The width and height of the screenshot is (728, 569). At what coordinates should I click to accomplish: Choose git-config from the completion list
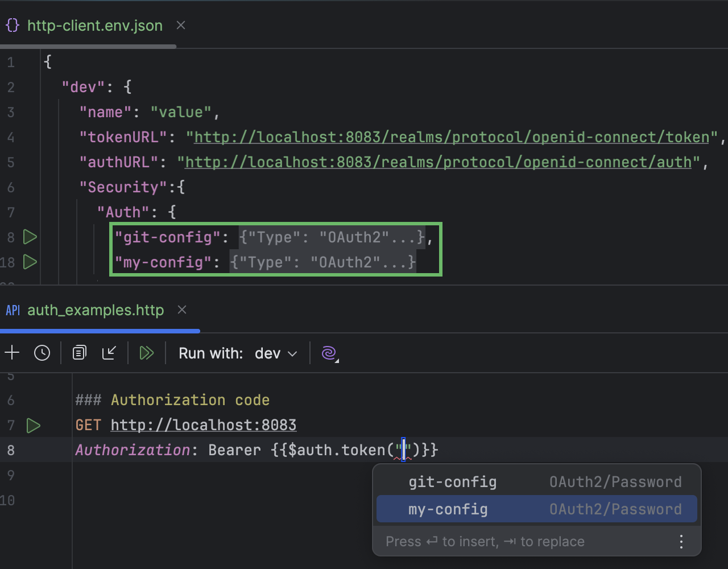pyautogui.click(x=452, y=481)
